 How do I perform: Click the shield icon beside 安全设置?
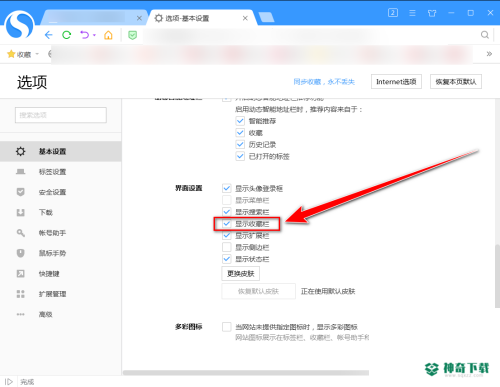(x=21, y=192)
